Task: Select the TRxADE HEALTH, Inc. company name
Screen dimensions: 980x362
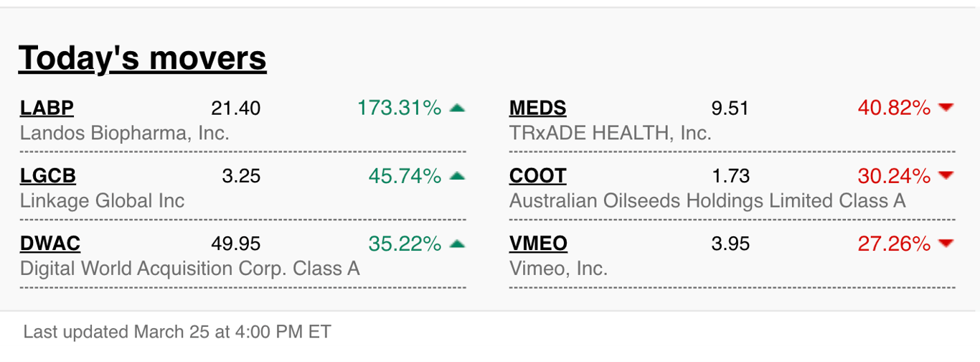Action: click(611, 133)
